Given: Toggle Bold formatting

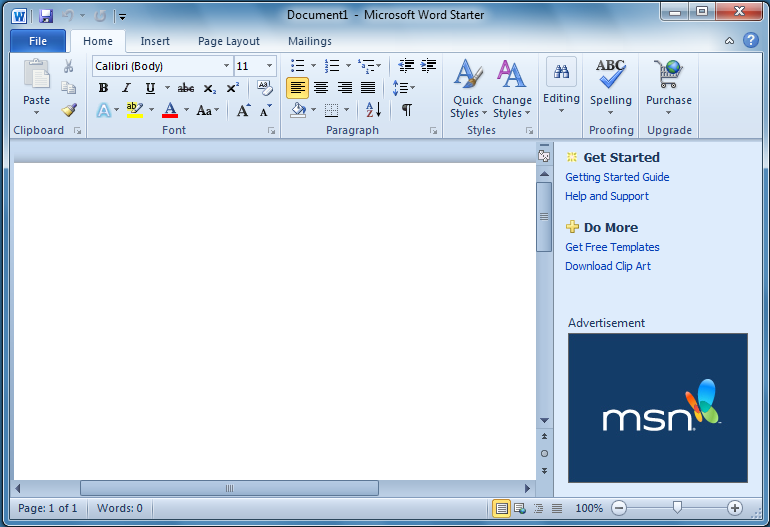Looking at the screenshot, I should pyautogui.click(x=103, y=88).
